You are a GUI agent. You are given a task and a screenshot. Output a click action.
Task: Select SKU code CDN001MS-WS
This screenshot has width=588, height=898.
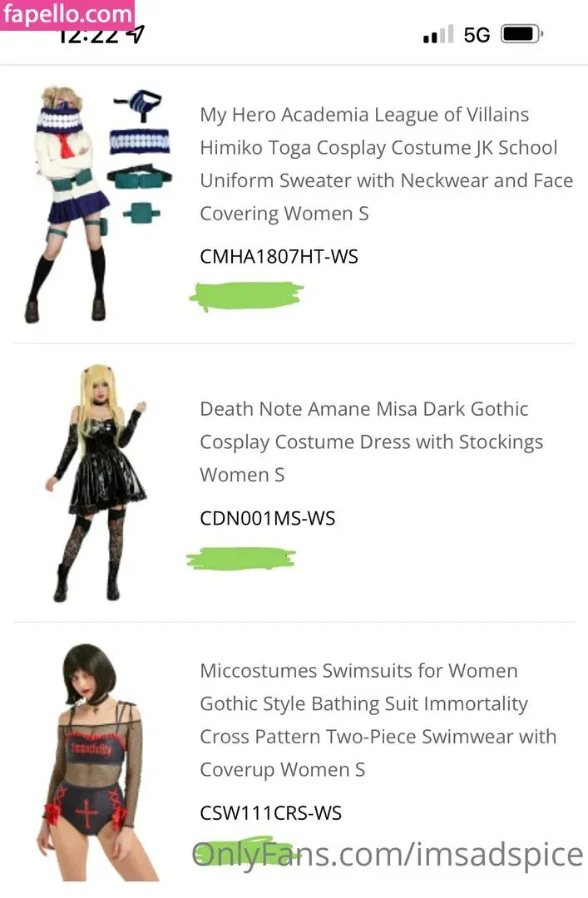click(x=267, y=518)
